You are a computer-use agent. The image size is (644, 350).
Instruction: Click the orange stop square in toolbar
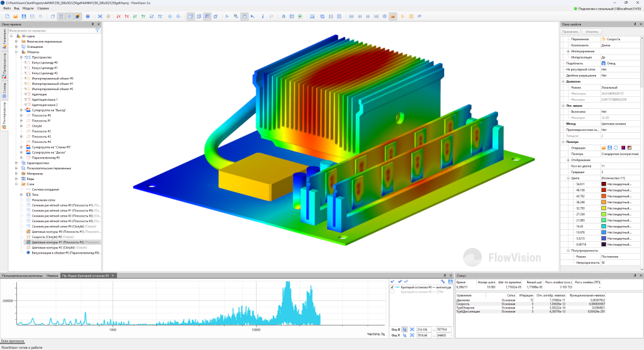411,16
